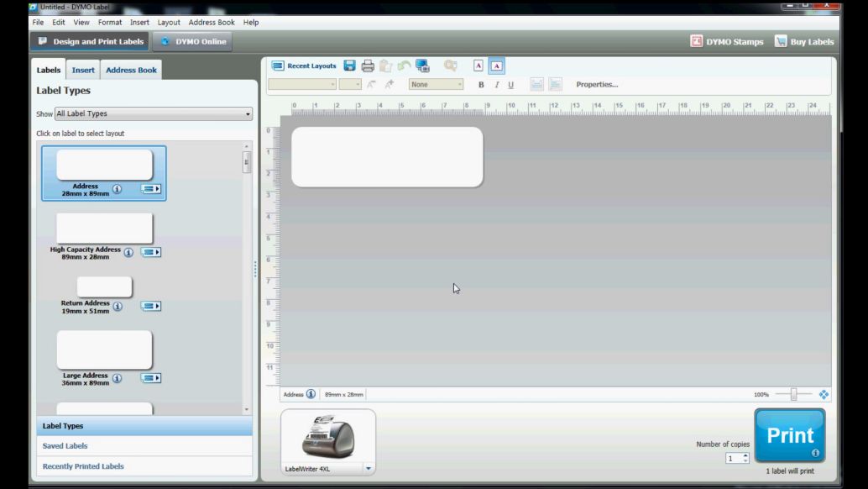Click the screen capture icon
868x489 pixels.
(x=422, y=66)
